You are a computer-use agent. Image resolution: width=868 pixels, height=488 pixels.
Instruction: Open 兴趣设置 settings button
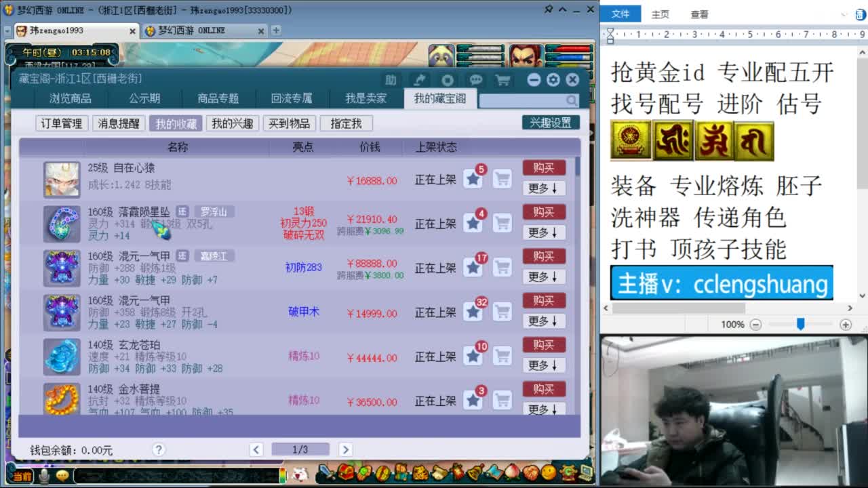point(551,123)
